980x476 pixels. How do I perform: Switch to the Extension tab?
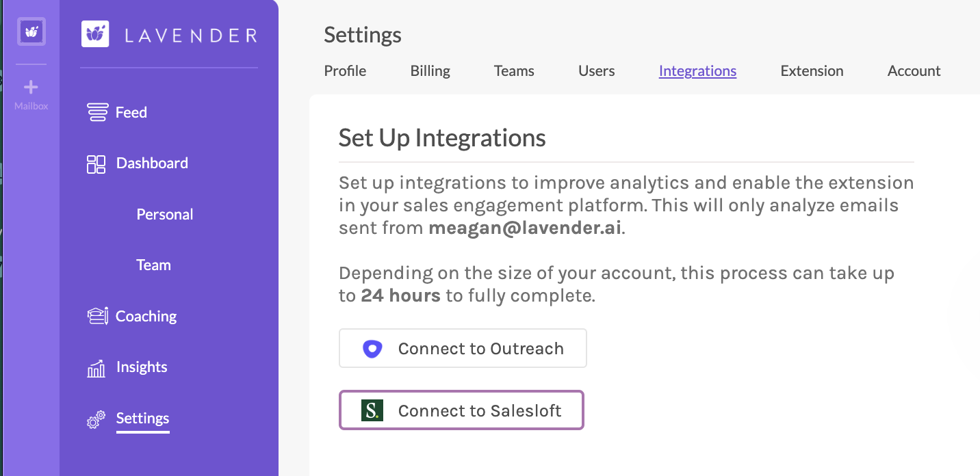coord(812,70)
